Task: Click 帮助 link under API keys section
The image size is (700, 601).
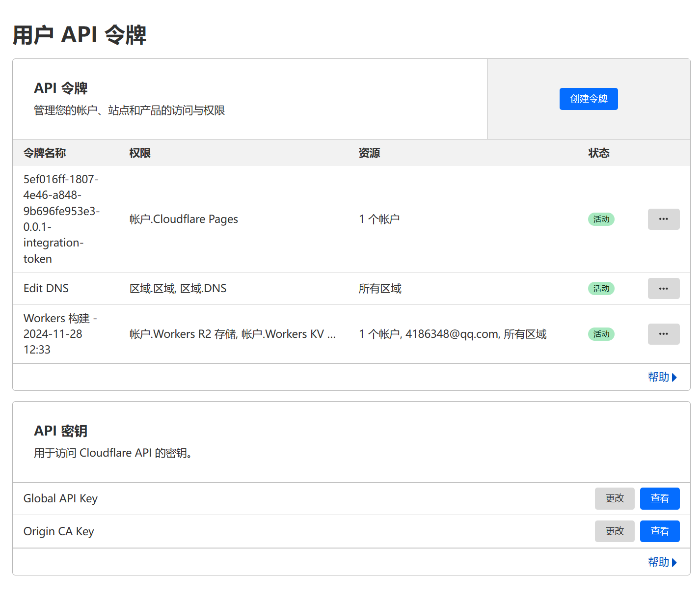Action: click(x=662, y=562)
